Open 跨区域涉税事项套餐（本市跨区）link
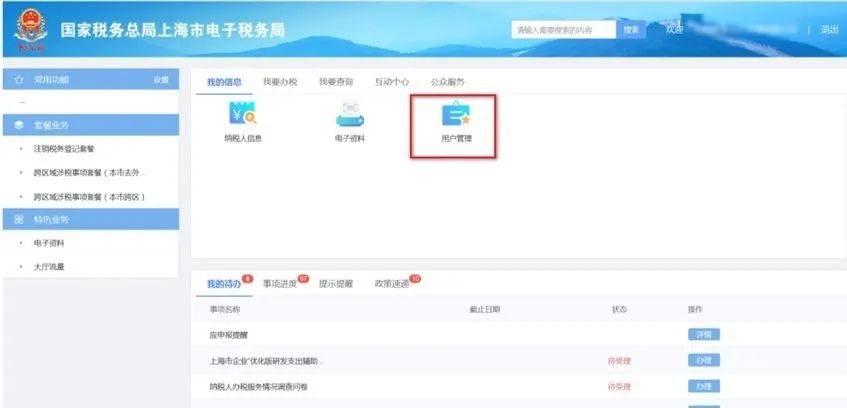Viewport: 847px width, 408px height. [89, 197]
